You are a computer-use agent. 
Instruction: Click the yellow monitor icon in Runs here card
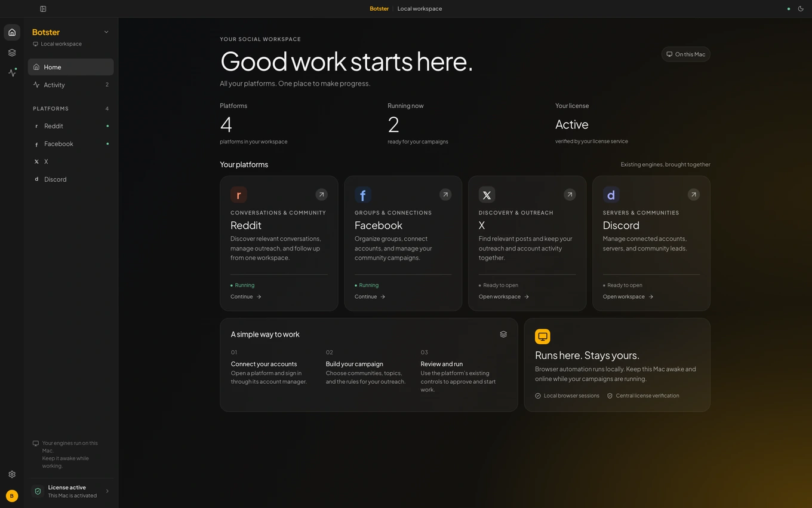pos(543,336)
